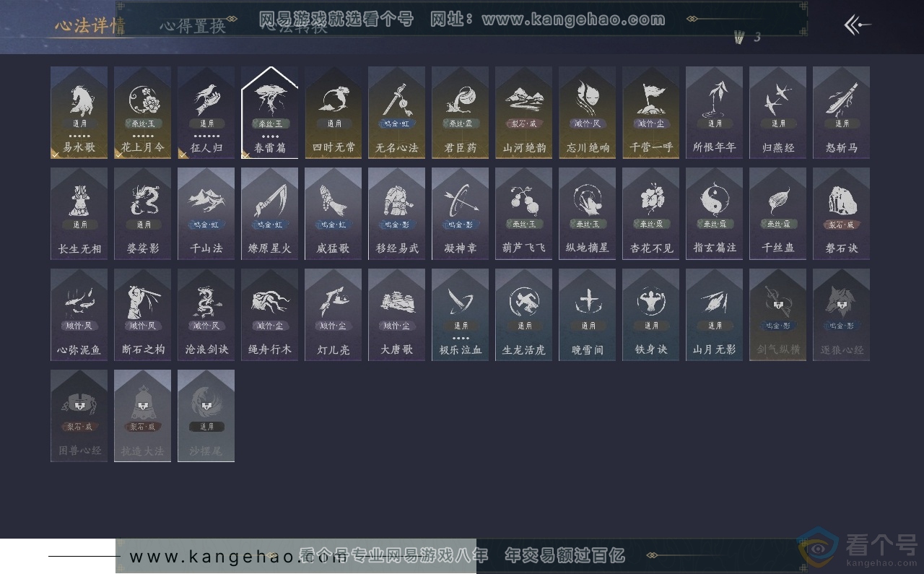
Task: Select the 山月无影 card
Action: (x=715, y=315)
